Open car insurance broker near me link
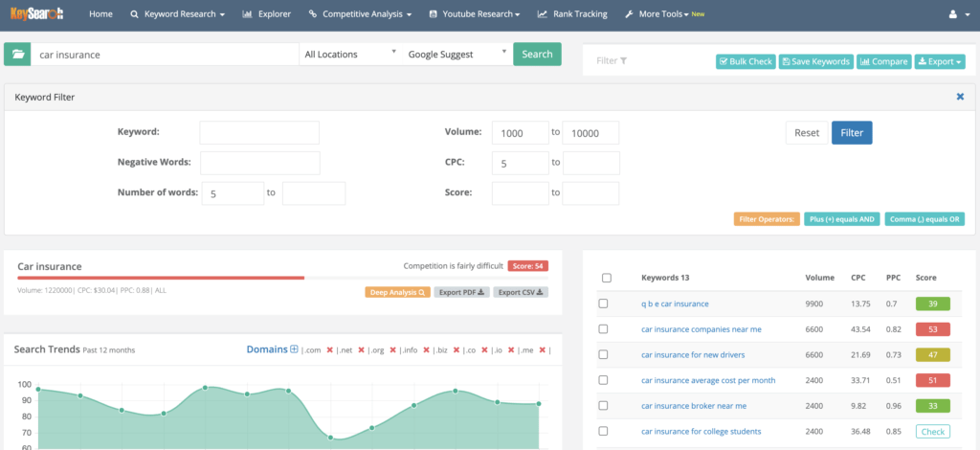The height and width of the screenshot is (450, 980). click(694, 406)
